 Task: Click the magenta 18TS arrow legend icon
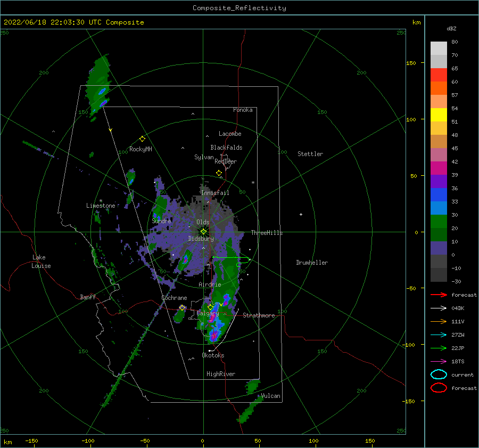[x=439, y=361]
